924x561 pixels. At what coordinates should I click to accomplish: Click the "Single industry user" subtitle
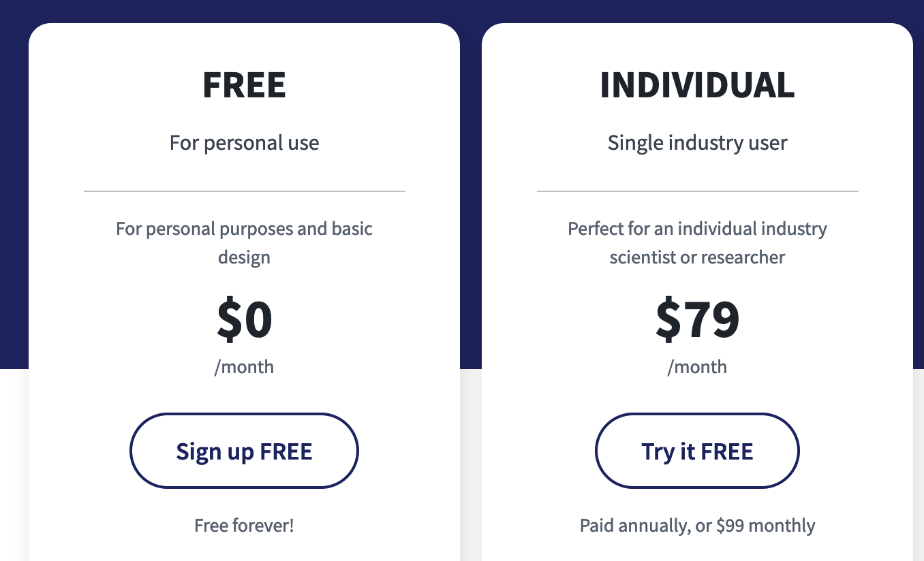click(697, 143)
